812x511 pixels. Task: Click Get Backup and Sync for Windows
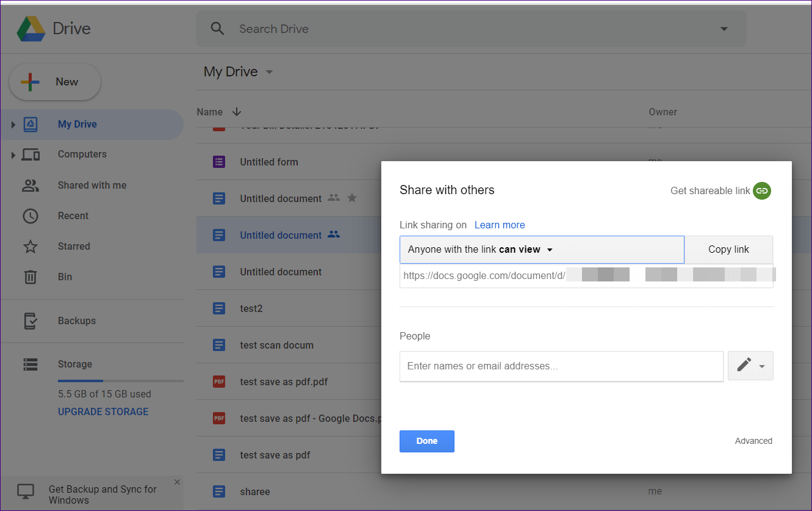coord(102,495)
